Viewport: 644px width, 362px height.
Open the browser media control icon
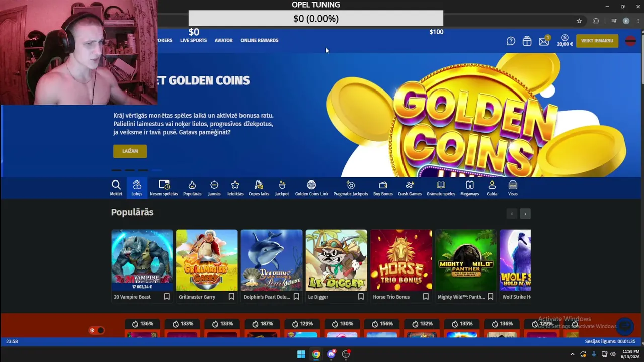click(614, 21)
